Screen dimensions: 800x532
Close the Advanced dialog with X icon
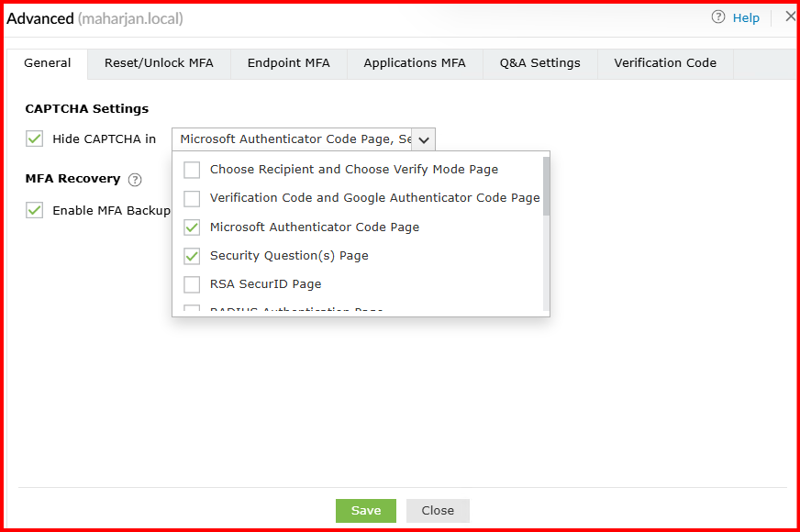tap(790, 17)
